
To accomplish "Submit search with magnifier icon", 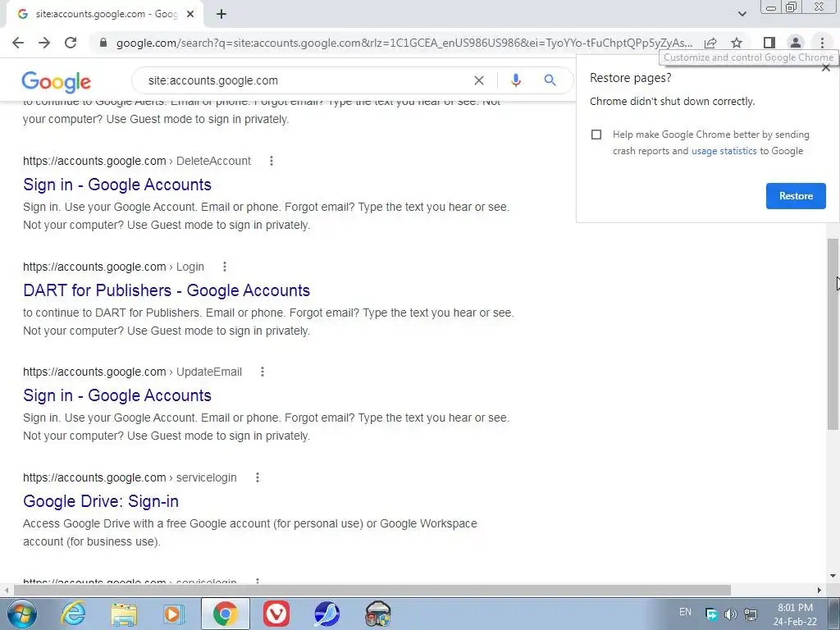I will pyautogui.click(x=550, y=80).
